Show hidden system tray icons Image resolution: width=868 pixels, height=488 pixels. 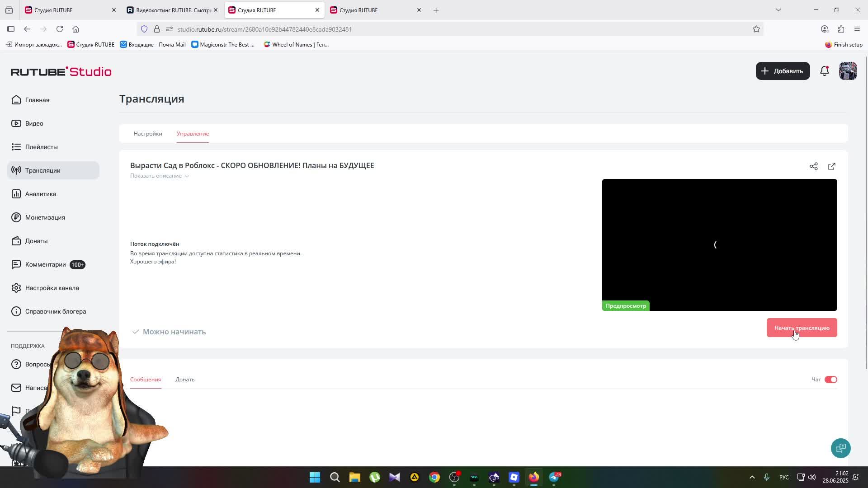coord(752,477)
